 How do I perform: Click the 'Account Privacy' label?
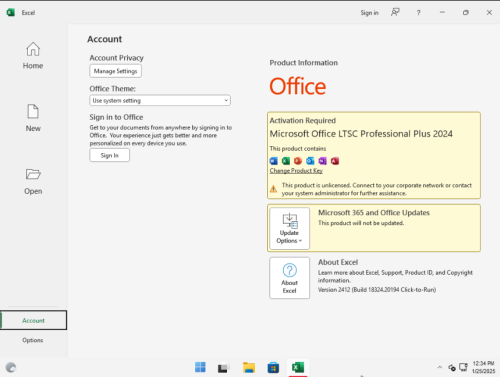point(116,58)
